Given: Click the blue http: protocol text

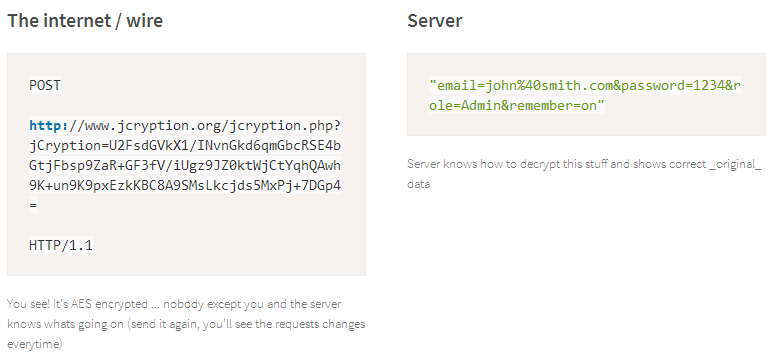Looking at the screenshot, I should pos(49,126).
